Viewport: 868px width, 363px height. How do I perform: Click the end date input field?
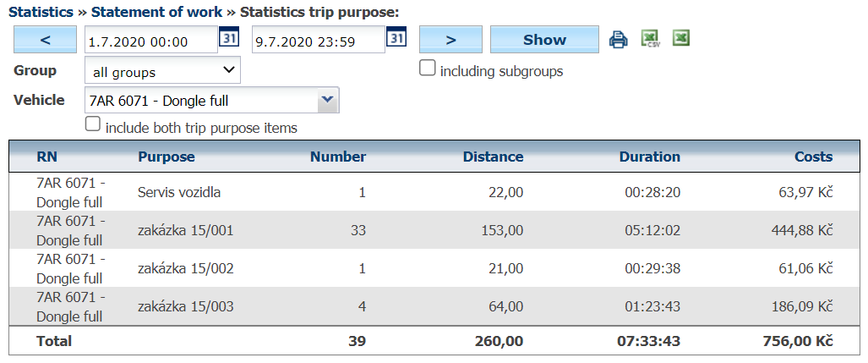pos(318,40)
